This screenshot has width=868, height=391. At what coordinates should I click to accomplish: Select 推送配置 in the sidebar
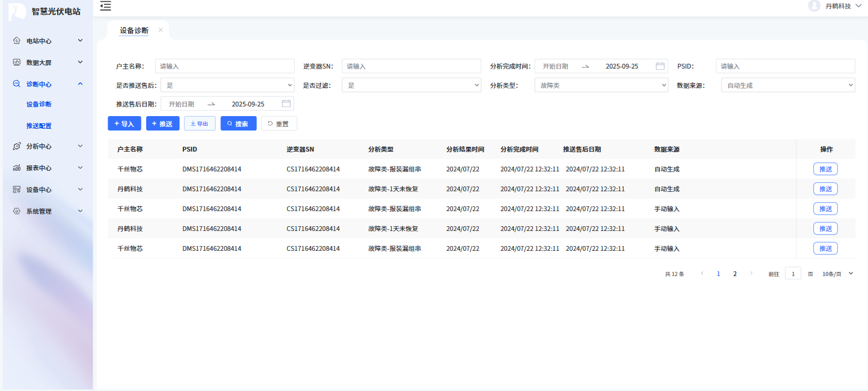tap(39, 126)
